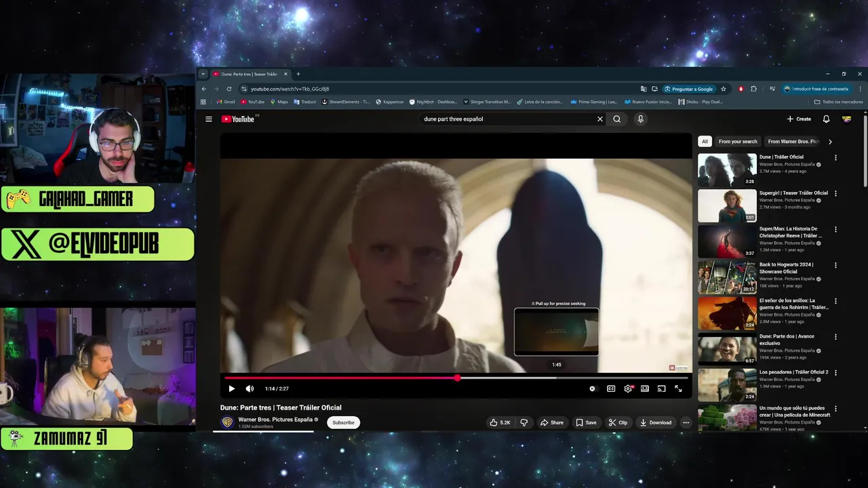This screenshot has height=488, width=868.
Task: Open the tab search dropdown arrow
Action: (x=203, y=74)
